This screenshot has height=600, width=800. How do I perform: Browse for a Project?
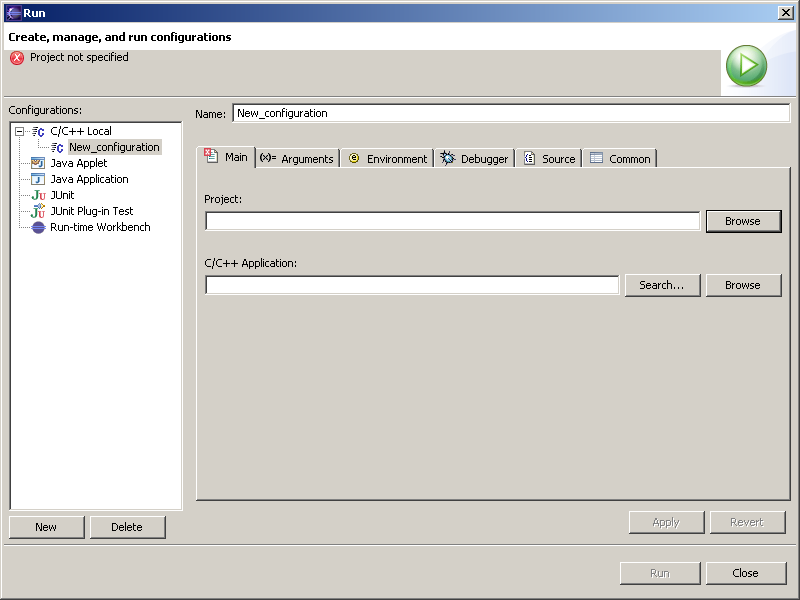click(x=742, y=221)
